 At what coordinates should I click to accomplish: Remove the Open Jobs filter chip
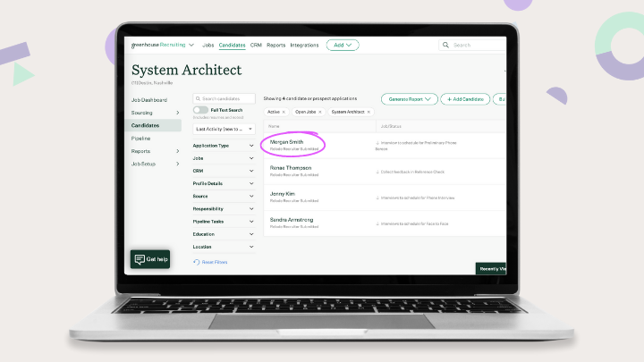(x=320, y=112)
